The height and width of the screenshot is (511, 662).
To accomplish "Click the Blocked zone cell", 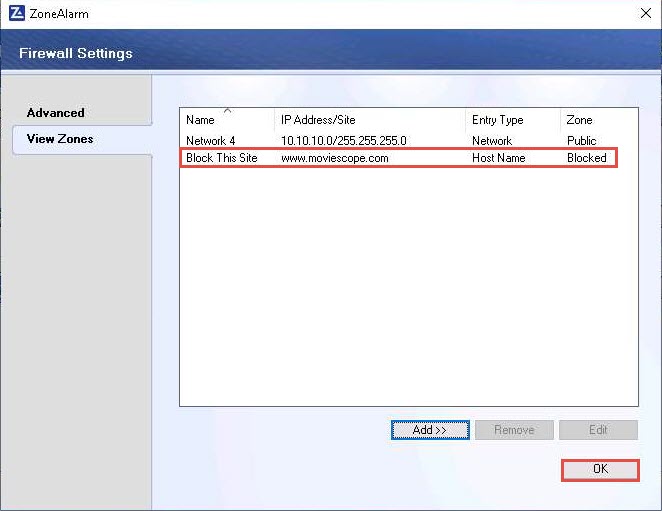I will 586,158.
